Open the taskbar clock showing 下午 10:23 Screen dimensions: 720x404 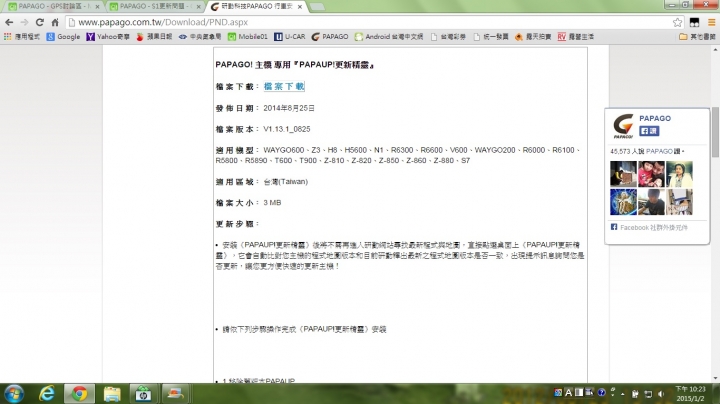[691, 394]
